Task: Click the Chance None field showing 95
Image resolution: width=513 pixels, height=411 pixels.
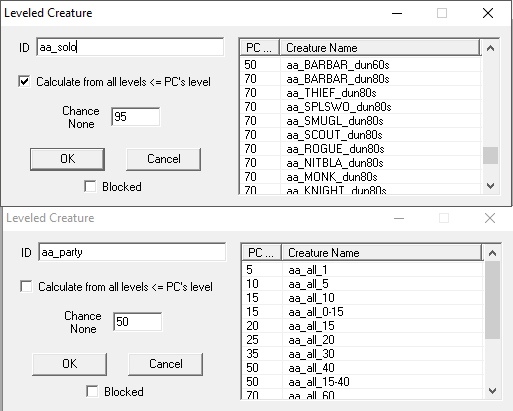Action: point(136,117)
